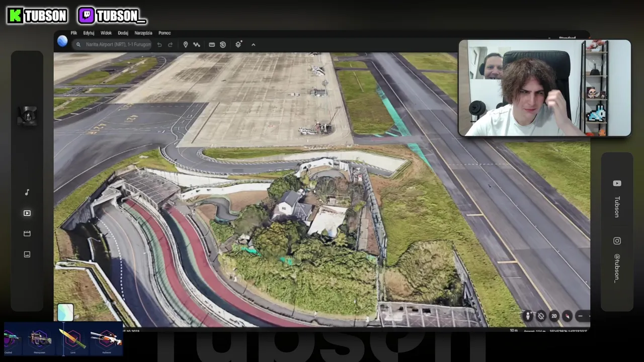Open the map layers panel
Screen dimensions: 644x362
click(x=238, y=44)
